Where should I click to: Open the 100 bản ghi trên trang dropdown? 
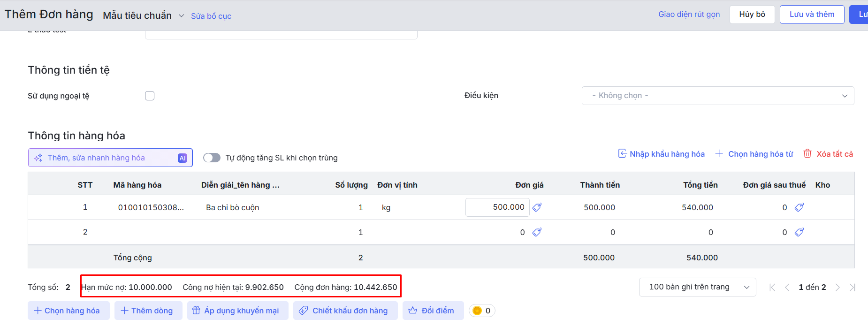[x=697, y=287]
